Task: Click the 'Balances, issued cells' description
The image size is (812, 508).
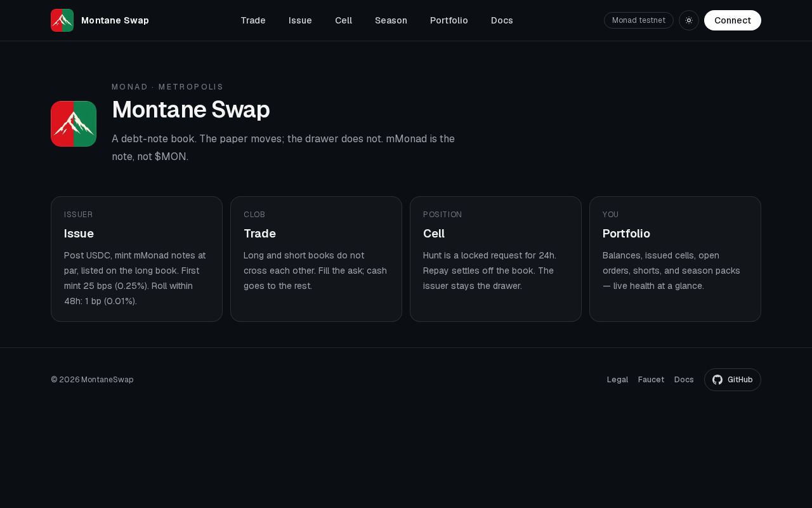Action: coord(671,271)
